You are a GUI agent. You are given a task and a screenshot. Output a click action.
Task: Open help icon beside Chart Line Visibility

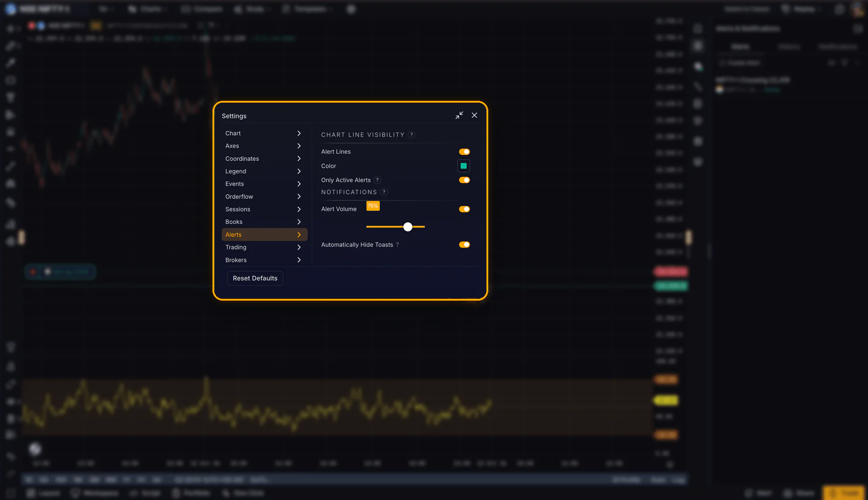pyautogui.click(x=411, y=135)
